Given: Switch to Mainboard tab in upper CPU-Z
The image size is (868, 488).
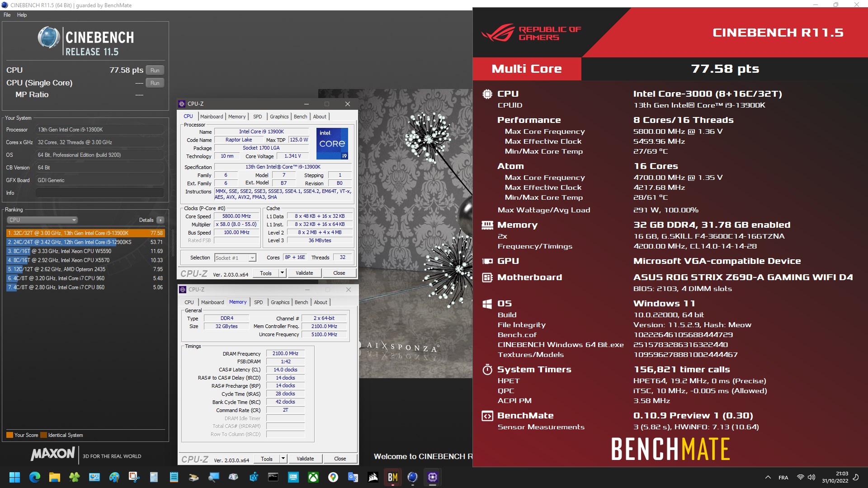Looking at the screenshot, I should pyautogui.click(x=212, y=117).
